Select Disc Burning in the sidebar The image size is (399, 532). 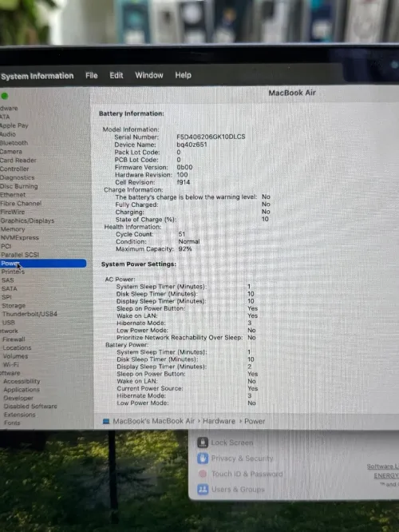[x=19, y=186]
